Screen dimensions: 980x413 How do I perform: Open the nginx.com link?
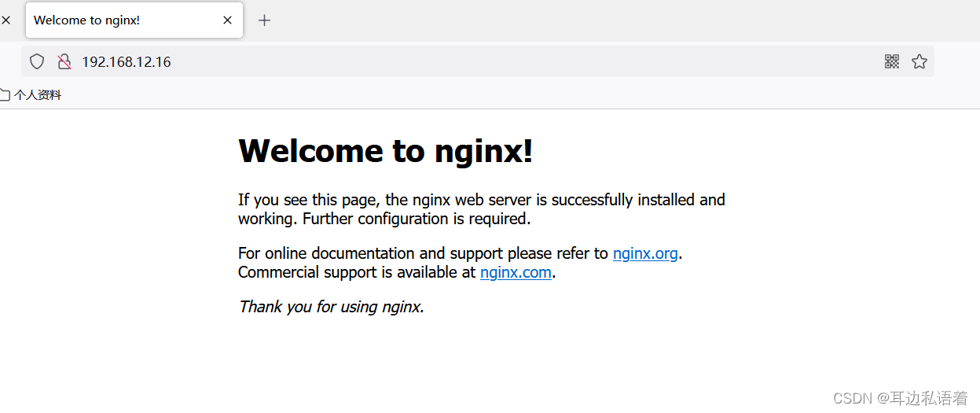[x=516, y=272]
